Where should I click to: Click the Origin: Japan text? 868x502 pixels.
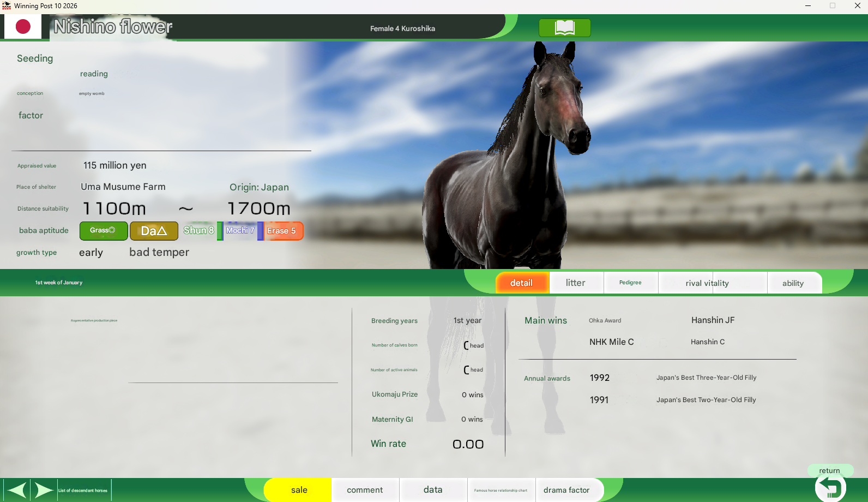[260, 187]
